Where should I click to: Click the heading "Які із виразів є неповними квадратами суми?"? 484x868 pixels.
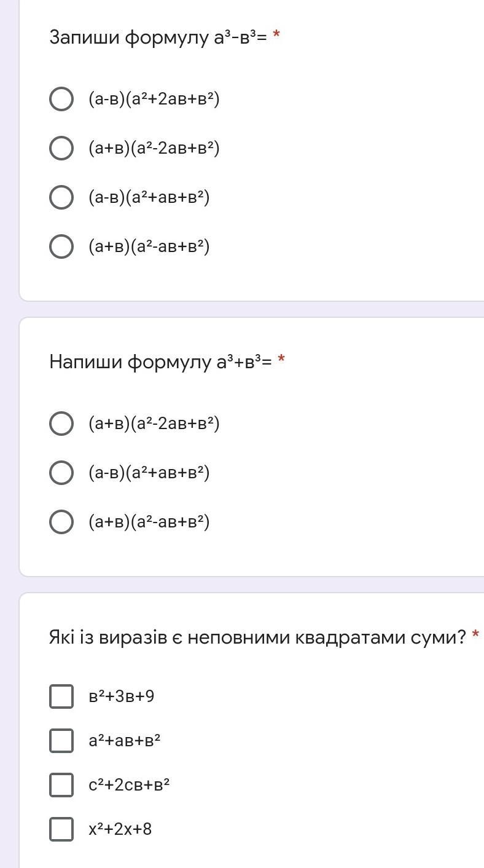tap(257, 637)
